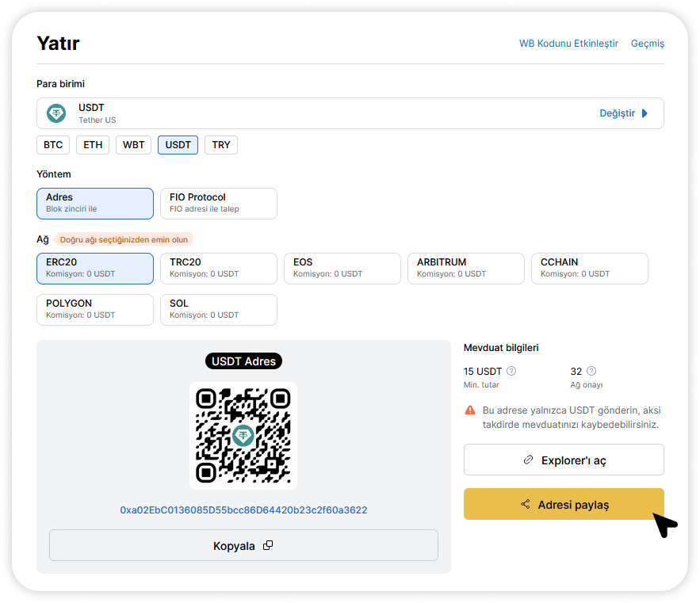
Task: Click the WB Kodunu Etkinleştir link
Action: tap(568, 44)
